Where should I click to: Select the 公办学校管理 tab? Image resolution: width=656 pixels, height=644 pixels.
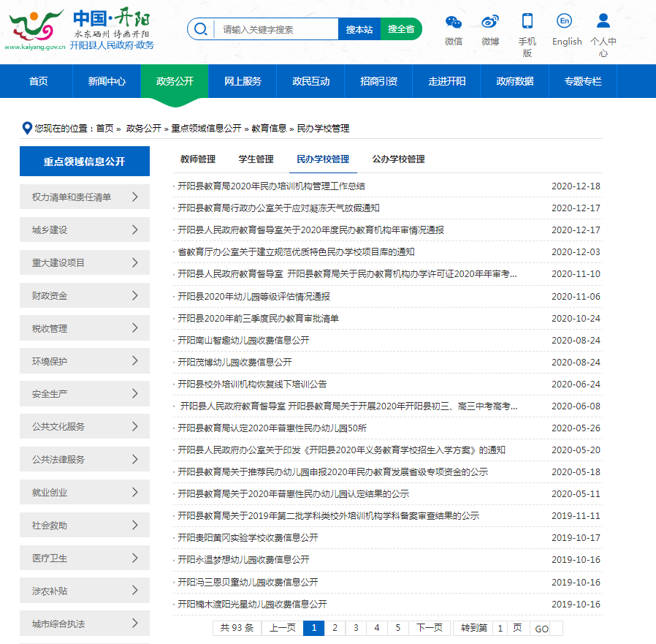[x=398, y=159]
